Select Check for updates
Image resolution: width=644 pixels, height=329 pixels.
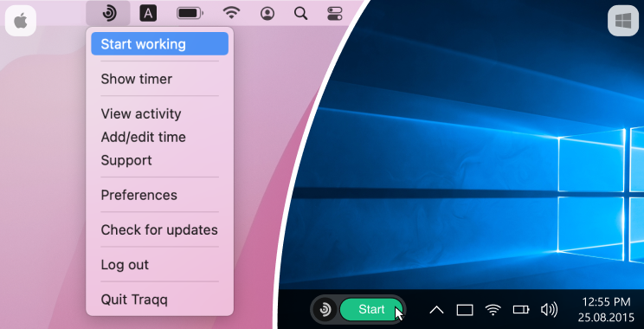click(160, 229)
